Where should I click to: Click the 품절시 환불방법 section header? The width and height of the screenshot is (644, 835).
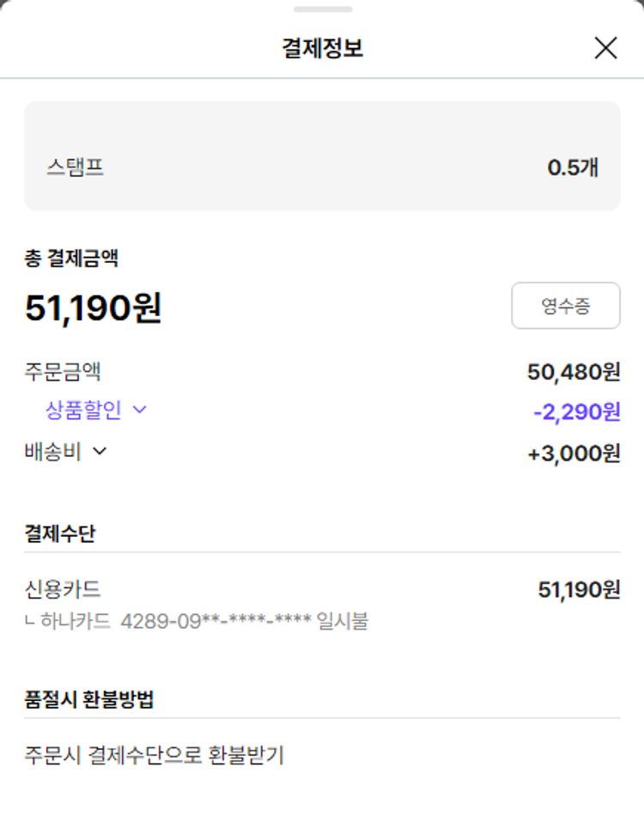coord(89,699)
